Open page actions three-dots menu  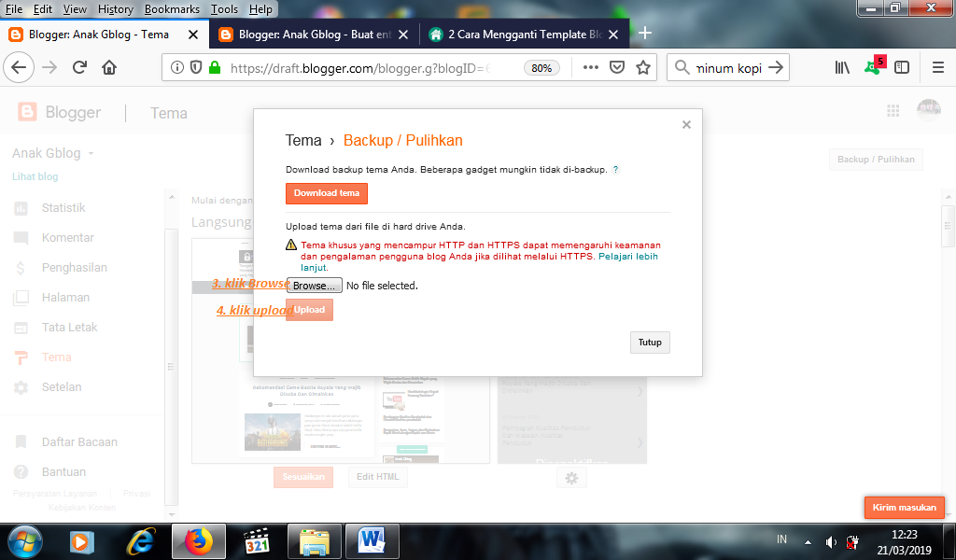(591, 67)
